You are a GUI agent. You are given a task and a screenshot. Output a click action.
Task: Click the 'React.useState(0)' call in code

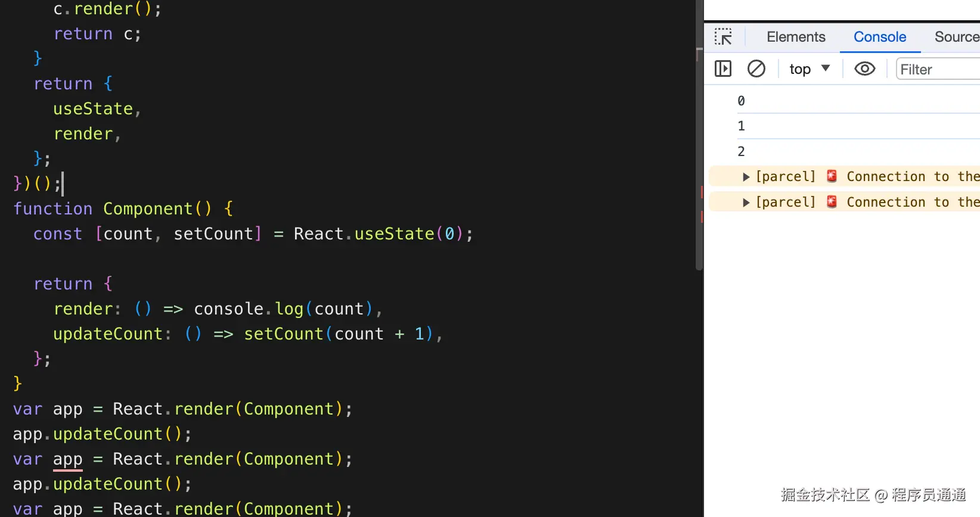[x=379, y=233]
